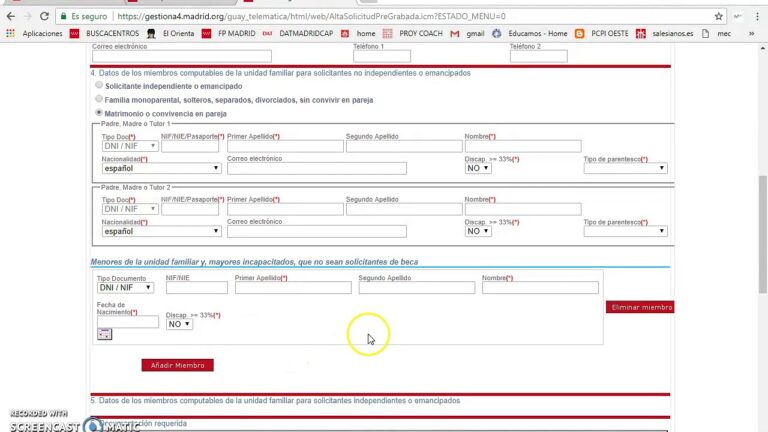Click the scrollbar up arrow
Image resolution: width=768 pixels, height=432 pixels.
(x=763, y=48)
